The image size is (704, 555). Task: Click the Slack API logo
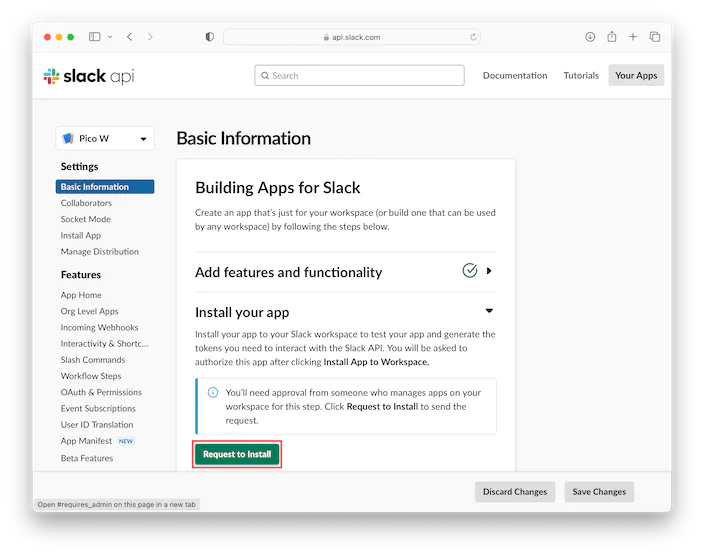(89, 76)
